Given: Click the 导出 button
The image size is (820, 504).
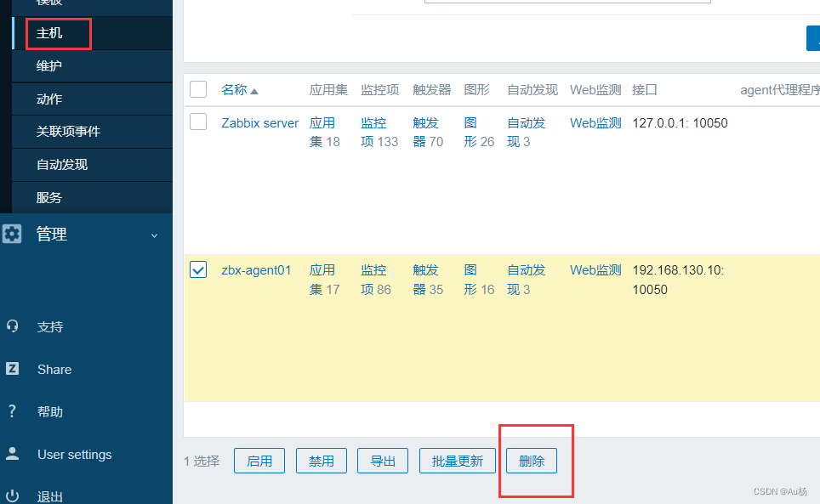Looking at the screenshot, I should coord(383,461).
